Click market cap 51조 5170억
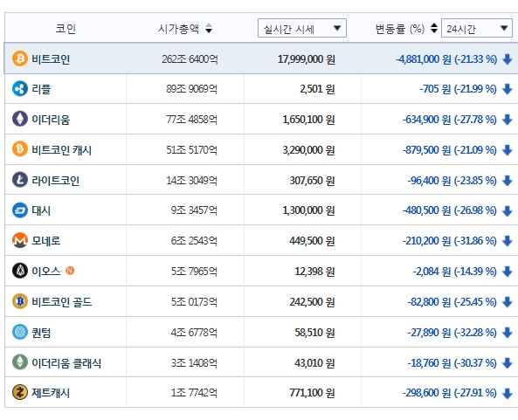The height and width of the screenshot is (420, 518). point(192,150)
